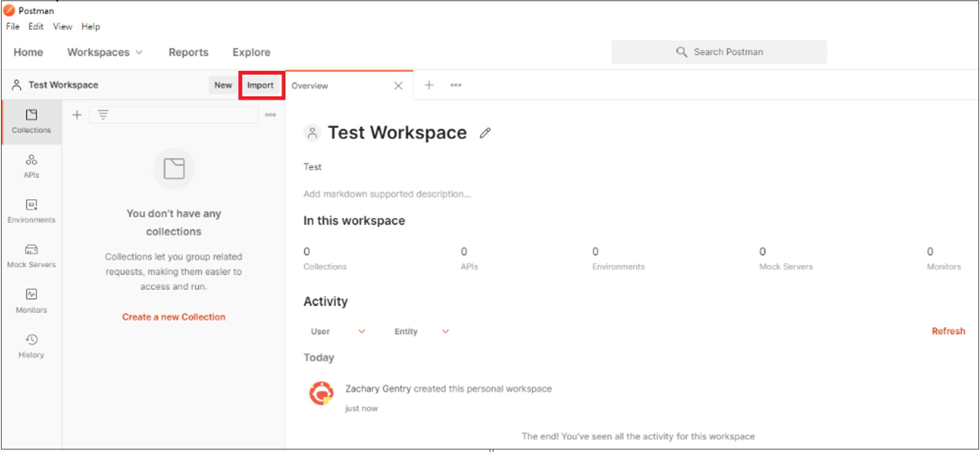Open tab bar three-dot options menu
This screenshot has width=980, height=452.
click(456, 85)
